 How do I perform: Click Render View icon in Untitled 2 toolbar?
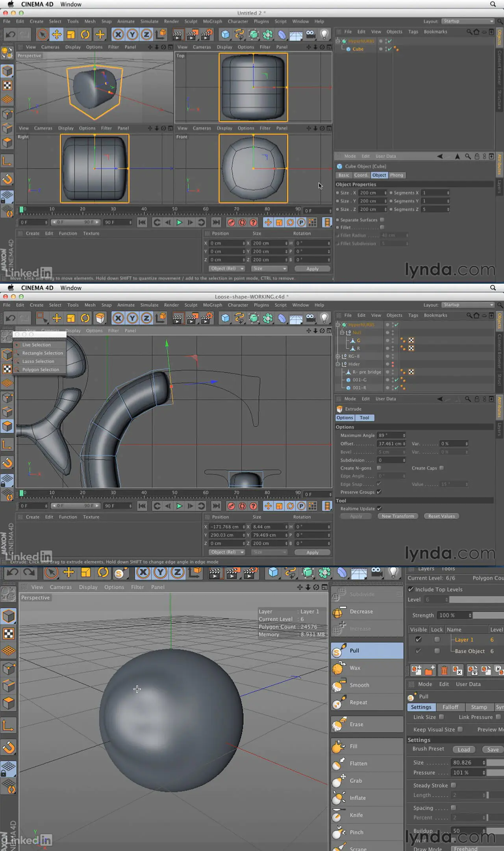[x=178, y=35]
